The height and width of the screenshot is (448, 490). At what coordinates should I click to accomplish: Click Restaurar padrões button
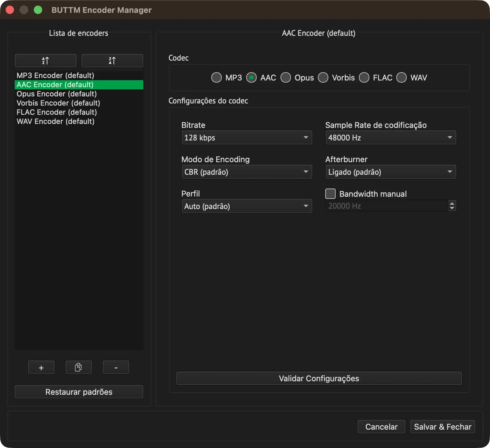point(79,392)
